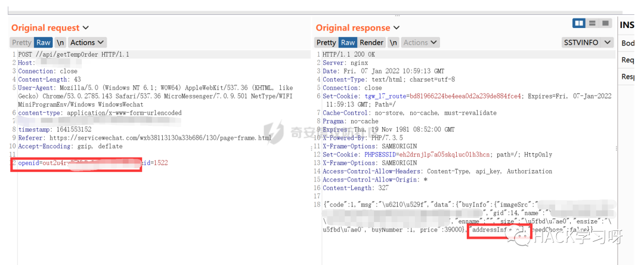Screen dimensions: 644x265
Task: Click 'Content-Type: text/html; charset=utf-8' header
Action: coord(389,80)
